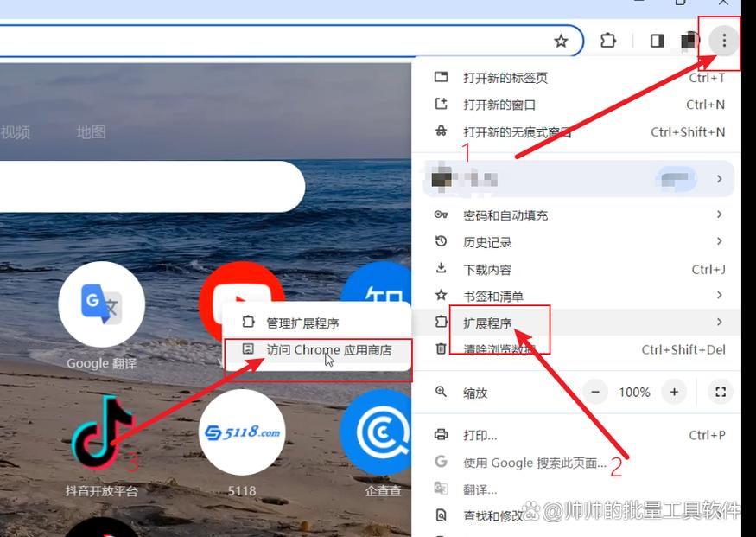Click the Chrome three-dot menu icon
Image resolution: width=756 pixels, height=537 pixels.
tap(722, 40)
